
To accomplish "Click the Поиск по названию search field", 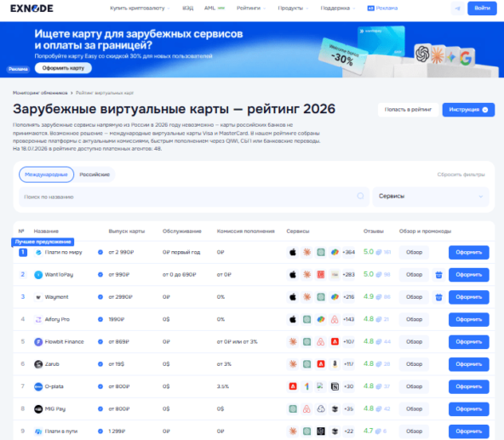I will pyautogui.click(x=194, y=197).
